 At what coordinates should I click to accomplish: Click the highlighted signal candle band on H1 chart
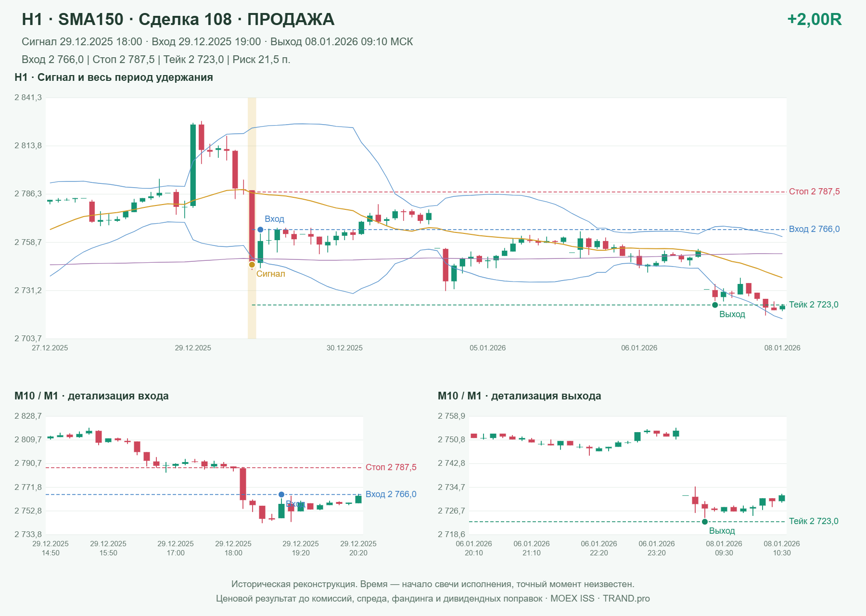click(x=252, y=218)
